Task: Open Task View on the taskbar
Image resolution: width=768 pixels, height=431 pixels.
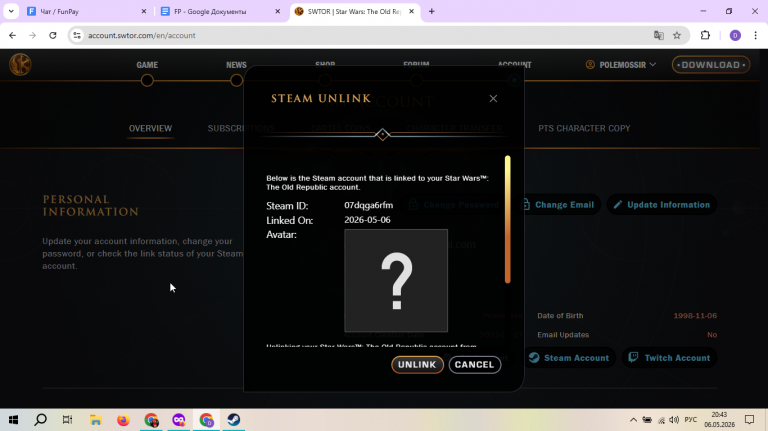Action: tap(68, 420)
